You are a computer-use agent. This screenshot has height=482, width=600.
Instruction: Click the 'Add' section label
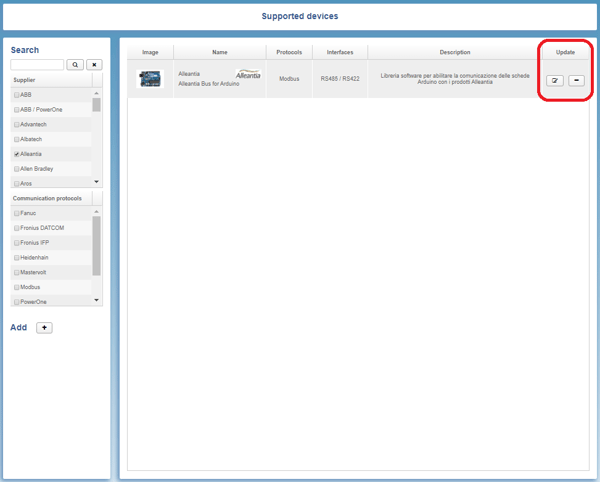[x=18, y=327]
